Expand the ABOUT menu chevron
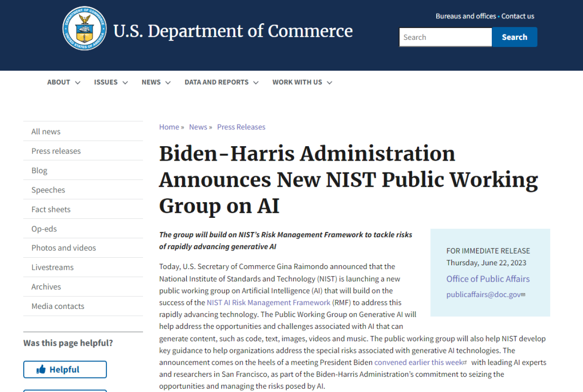The image size is (583, 392). click(78, 82)
